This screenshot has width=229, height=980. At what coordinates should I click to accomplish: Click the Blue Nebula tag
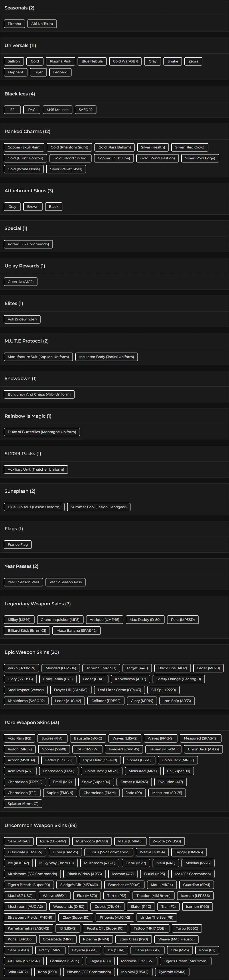pyautogui.click(x=92, y=61)
